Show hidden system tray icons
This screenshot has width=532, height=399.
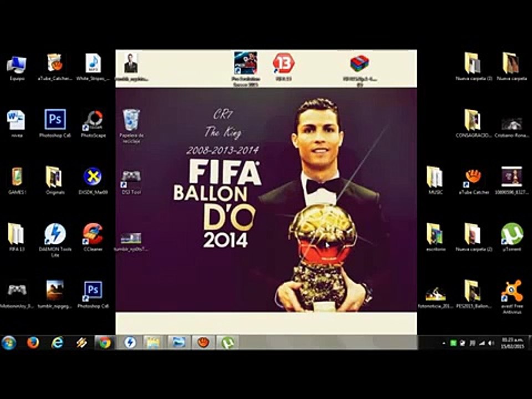tap(444, 344)
